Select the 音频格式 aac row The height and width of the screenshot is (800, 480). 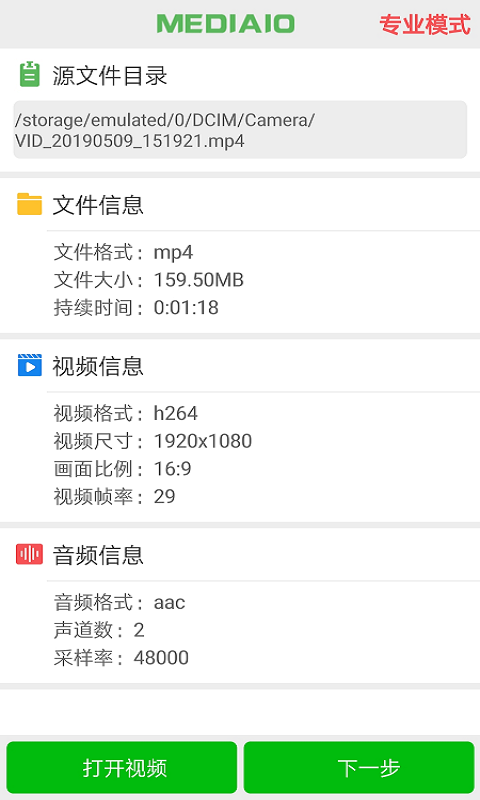click(x=119, y=602)
